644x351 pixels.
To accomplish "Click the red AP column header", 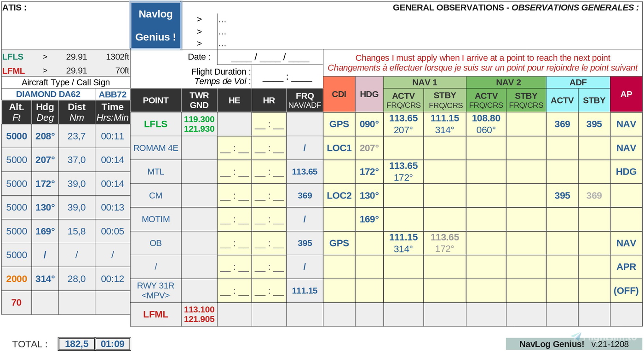I will tap(626, 94).
